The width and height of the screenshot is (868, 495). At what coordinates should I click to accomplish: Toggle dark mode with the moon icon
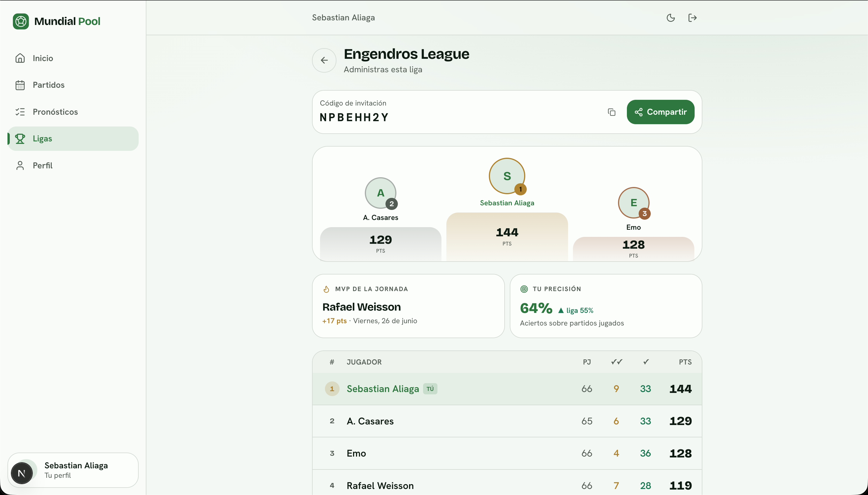click(670, 18)
